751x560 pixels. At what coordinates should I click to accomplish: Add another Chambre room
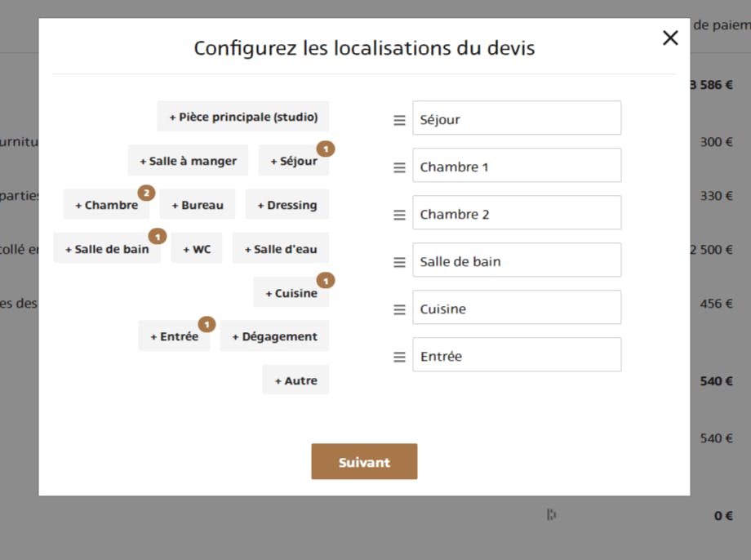pos(106,205)
